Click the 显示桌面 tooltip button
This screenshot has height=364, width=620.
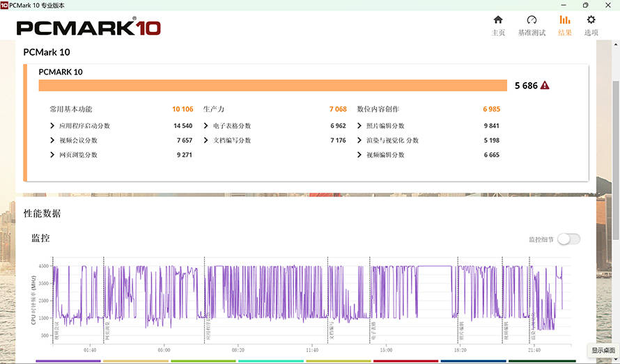point(603,350)
